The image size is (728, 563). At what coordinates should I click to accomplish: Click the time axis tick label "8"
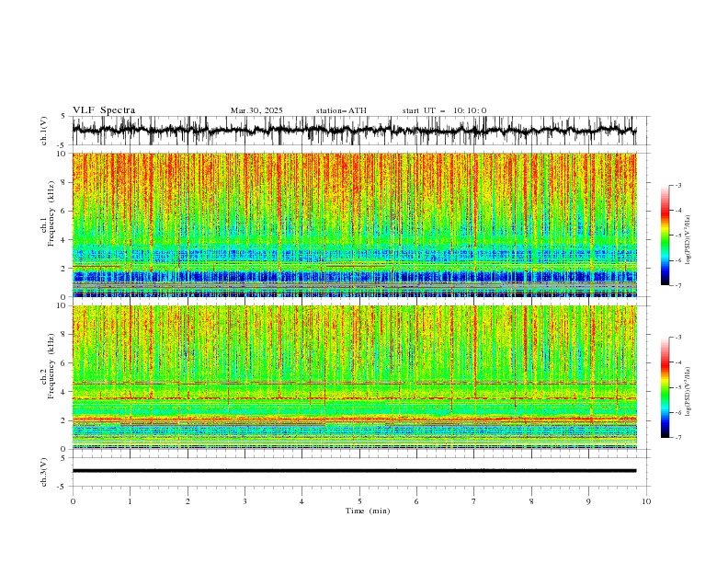tap(531, 501)
